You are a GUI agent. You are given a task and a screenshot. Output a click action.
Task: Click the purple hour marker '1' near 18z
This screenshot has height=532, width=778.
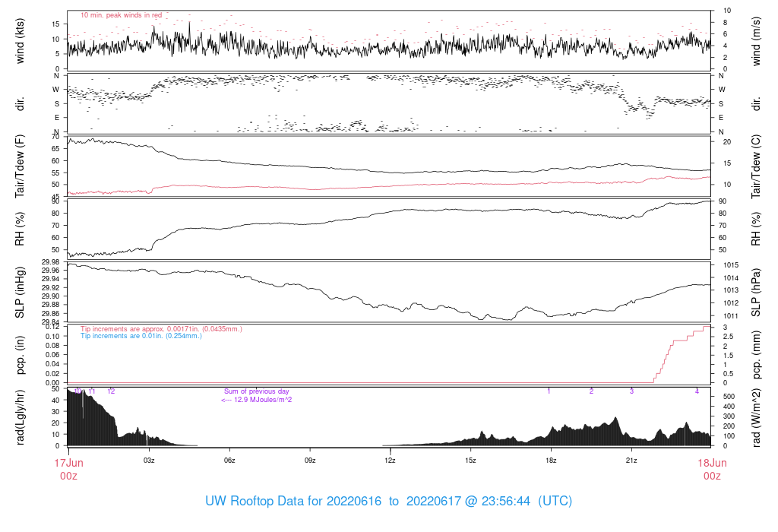549,391
